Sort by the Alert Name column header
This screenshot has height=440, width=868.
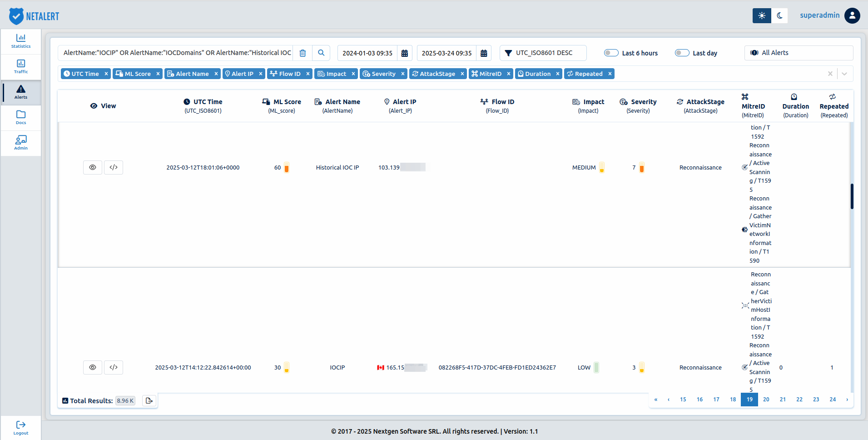[337, 106]
